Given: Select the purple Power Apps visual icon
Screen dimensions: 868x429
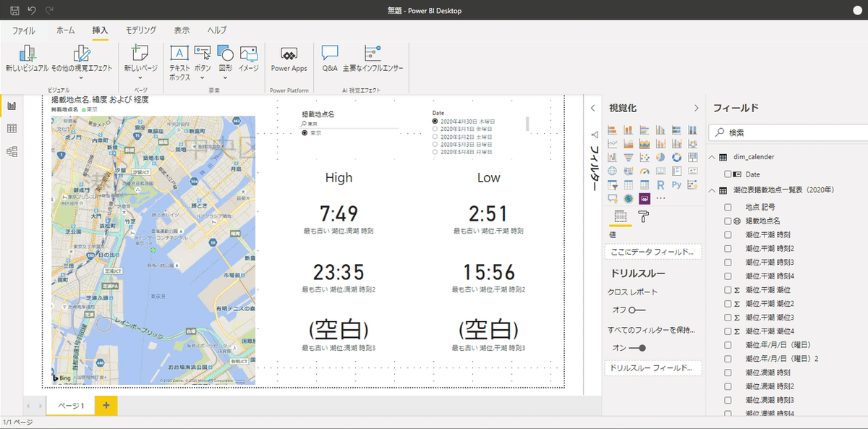Looking at the screenshot, I should click(644, 198).
